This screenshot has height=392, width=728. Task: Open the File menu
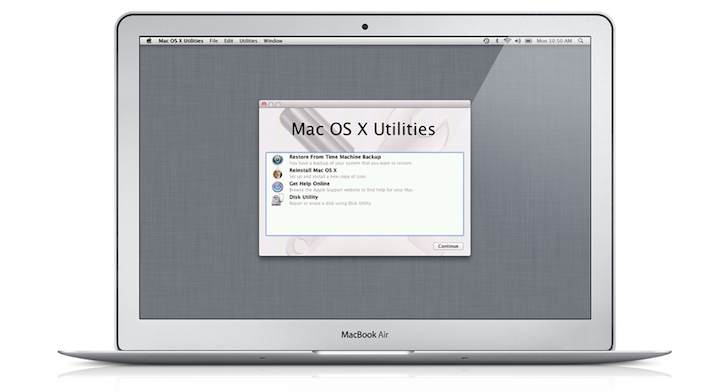click(214, 41)
